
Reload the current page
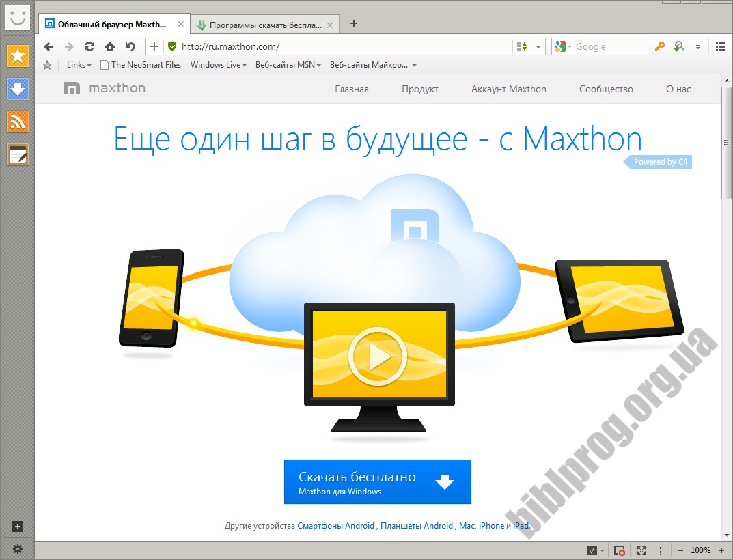tap(89, 46)
